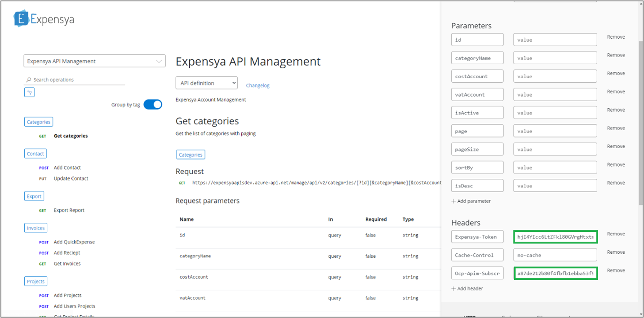The width and height of the screenshot is (644, 318).
Task: Click the search magnifier icon
Action: [29, 80]
